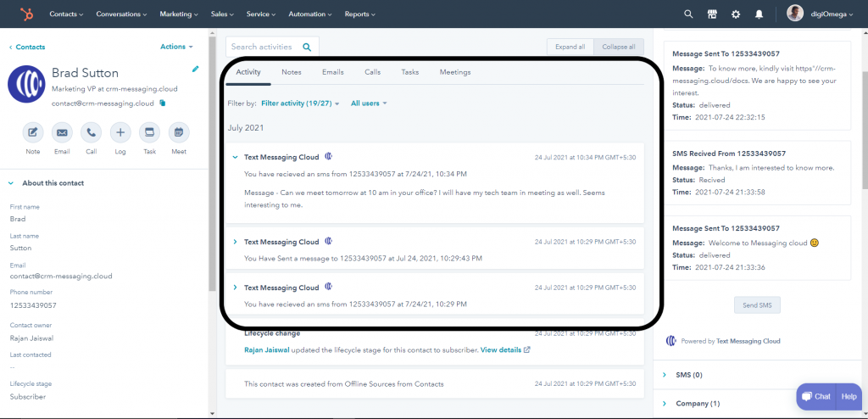The height and width of the screenshot is (419, 868).
Task: Click the external link icon beside View details
Action: [527, 350]
